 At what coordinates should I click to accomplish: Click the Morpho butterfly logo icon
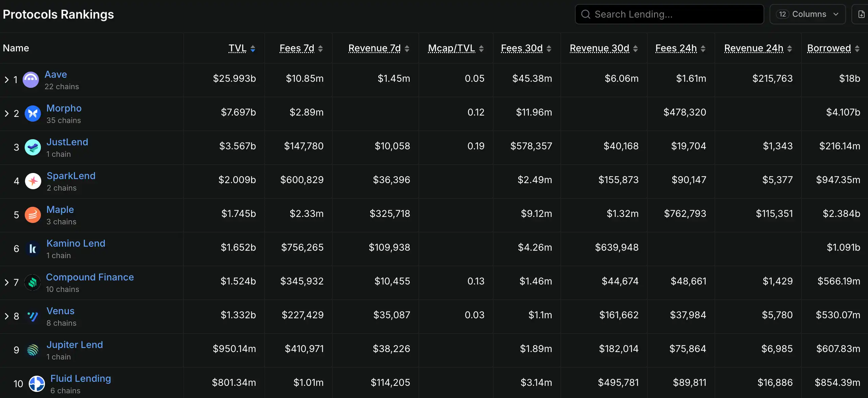(33, 114)
